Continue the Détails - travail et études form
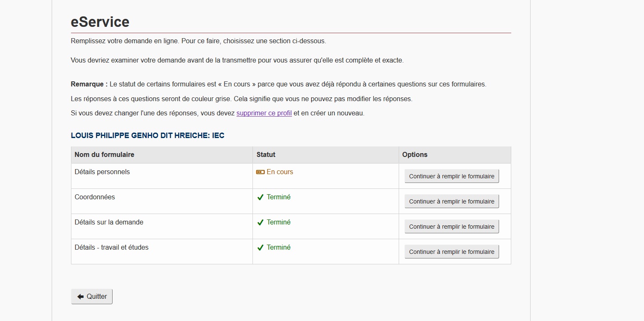The height and width of the screenshot is (321, 644). [x=452, y=252]
